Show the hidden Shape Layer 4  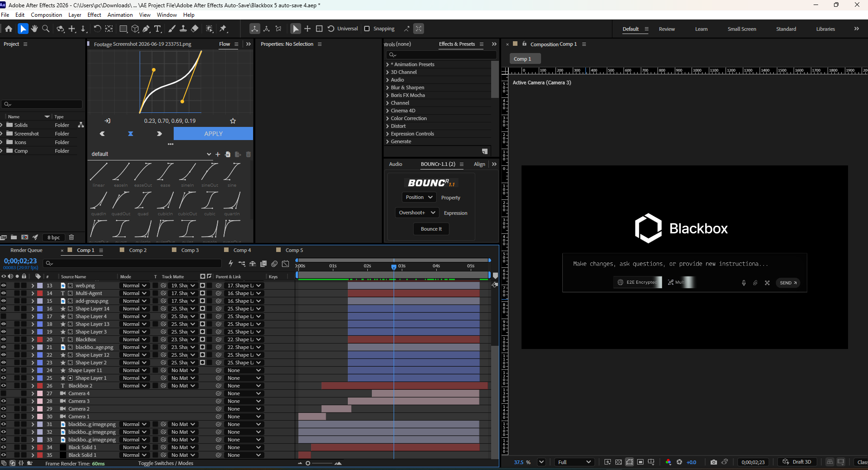4,316
